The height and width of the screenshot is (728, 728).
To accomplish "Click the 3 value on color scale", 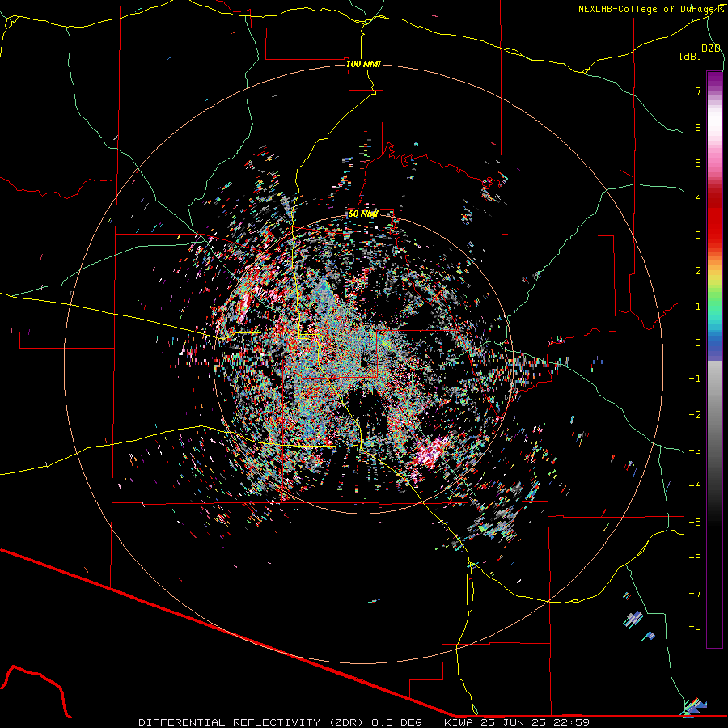I will click(x=698, y=235).
